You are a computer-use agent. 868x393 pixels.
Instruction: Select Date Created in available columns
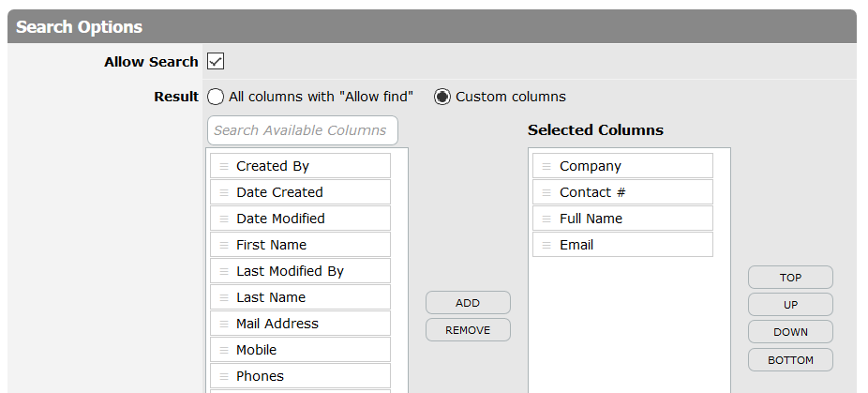[x=300, y=192]
